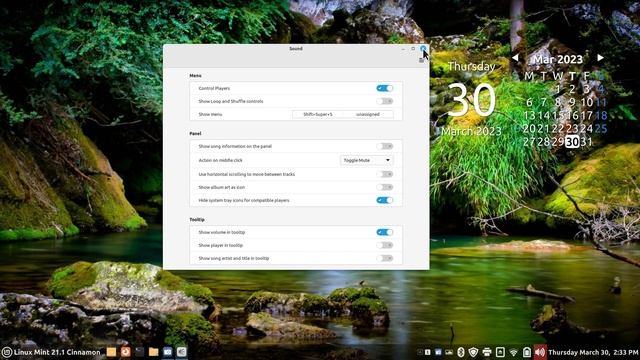The width and height of the screenshot is (640, 360).
Task: Disable Hide system tray icons for compatible players
Action: point(384,200)
